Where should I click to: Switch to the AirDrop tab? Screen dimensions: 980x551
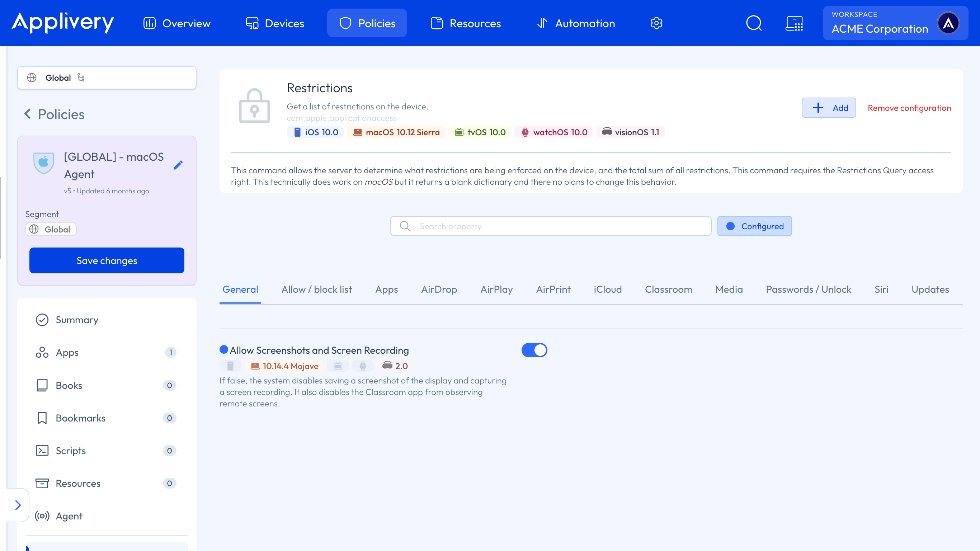(439, 289)
